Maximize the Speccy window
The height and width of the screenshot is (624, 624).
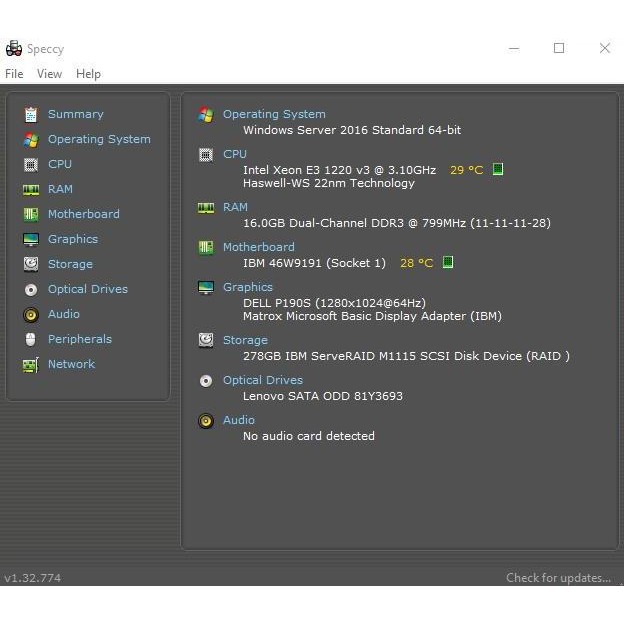(559, 48)
